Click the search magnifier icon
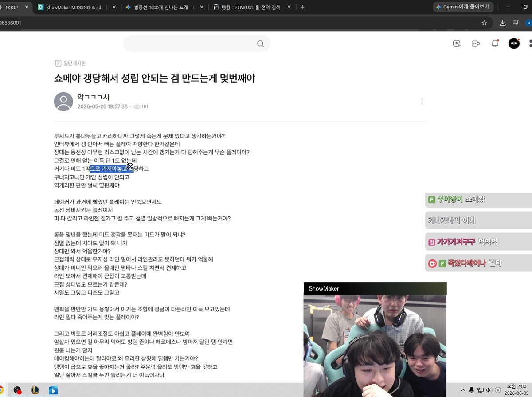532x397 pixels. click(x=260, y=43)
